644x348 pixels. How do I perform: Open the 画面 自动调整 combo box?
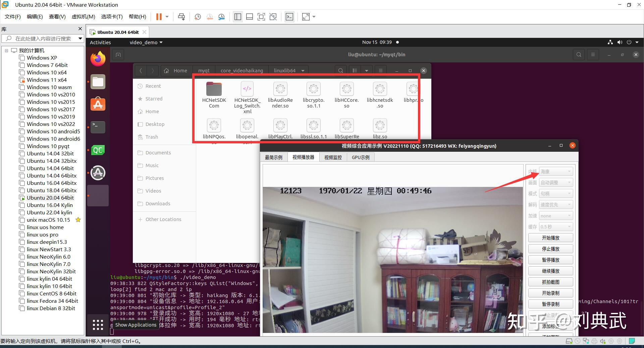556,183
